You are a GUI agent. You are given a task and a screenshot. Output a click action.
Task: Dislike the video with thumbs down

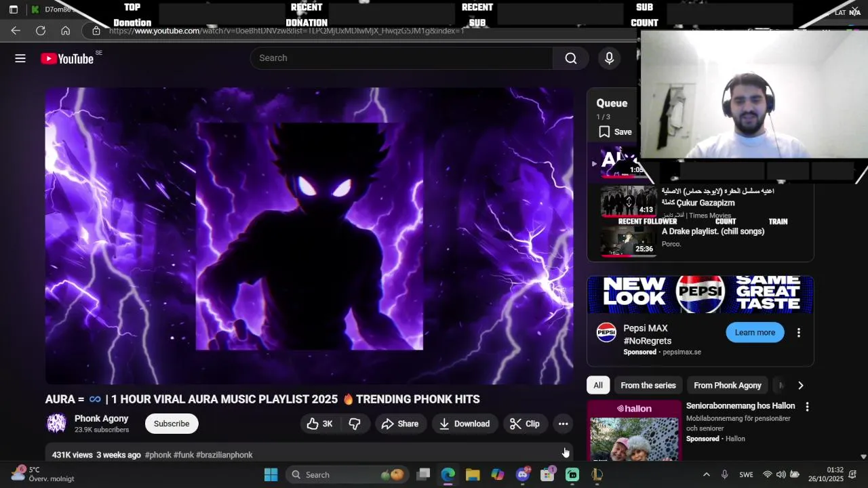click(x=355, y=424)
